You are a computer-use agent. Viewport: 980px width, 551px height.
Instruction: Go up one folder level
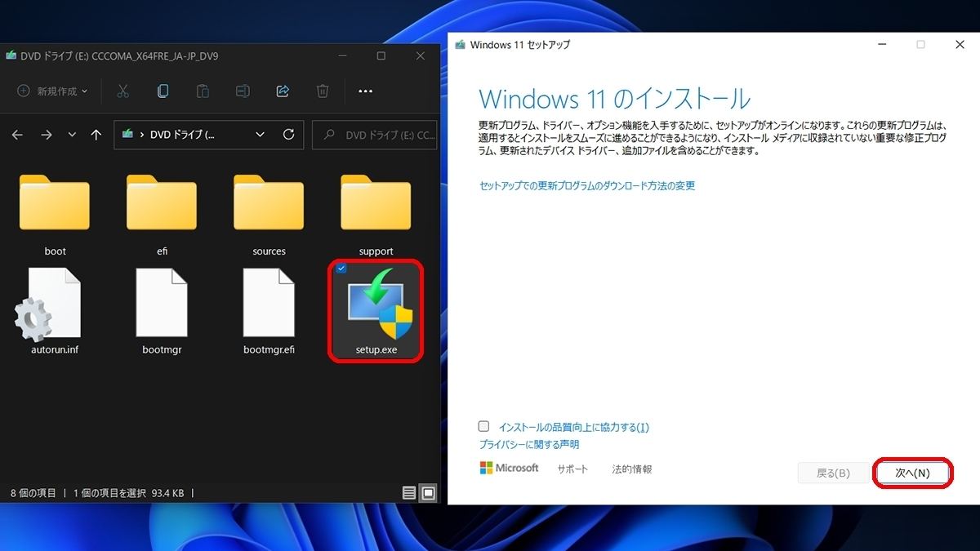coord(96,135)
